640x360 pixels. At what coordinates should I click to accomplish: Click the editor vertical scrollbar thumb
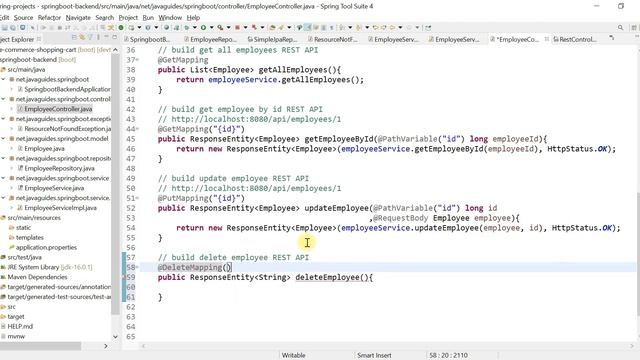(x=638, y=253)
